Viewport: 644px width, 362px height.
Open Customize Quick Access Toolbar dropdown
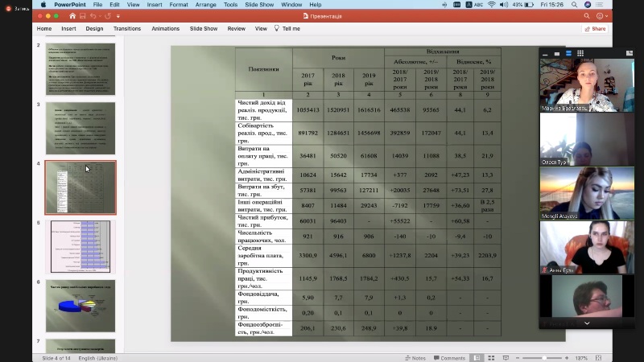point(118,16)
